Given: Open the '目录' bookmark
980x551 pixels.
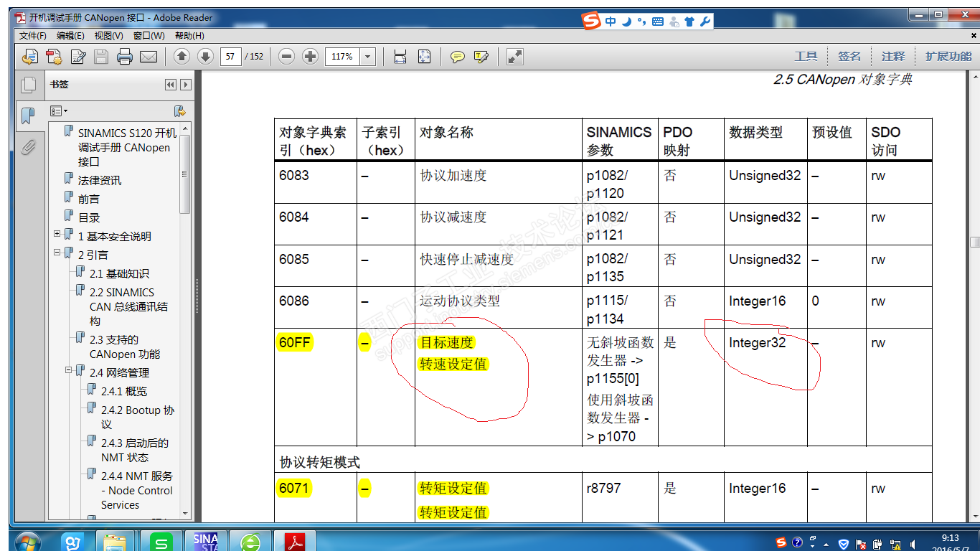Looking at the screenshot, I should [89, 217].
